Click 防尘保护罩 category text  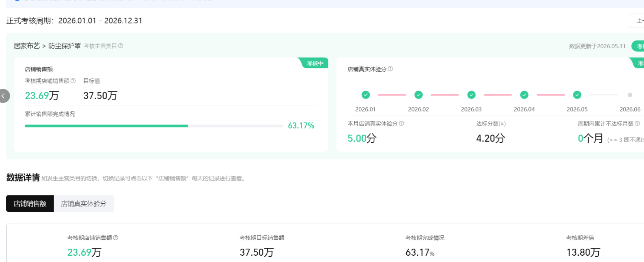pos(65,46)
